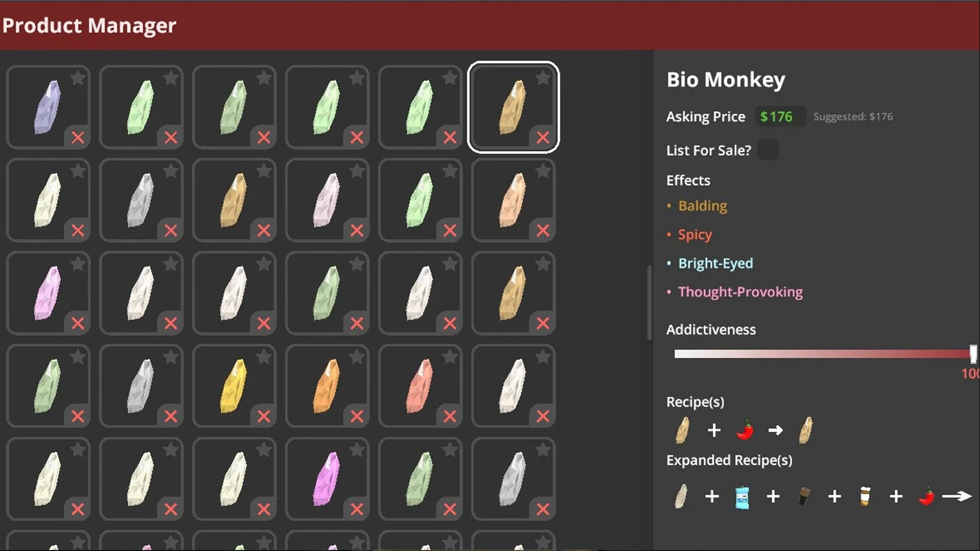Delete the peach-colored product
Screen dimensions: 980x551
[x=543, y=230]
